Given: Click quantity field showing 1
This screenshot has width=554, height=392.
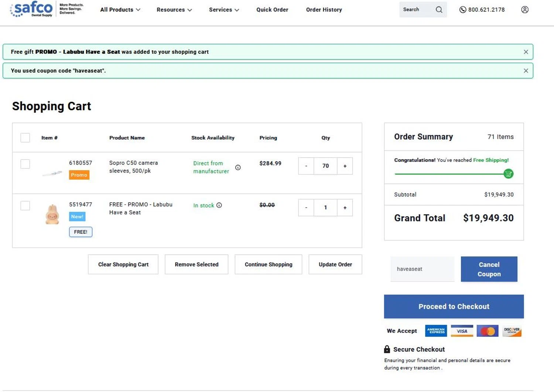Looking at the screenshot, I should 325,208.
